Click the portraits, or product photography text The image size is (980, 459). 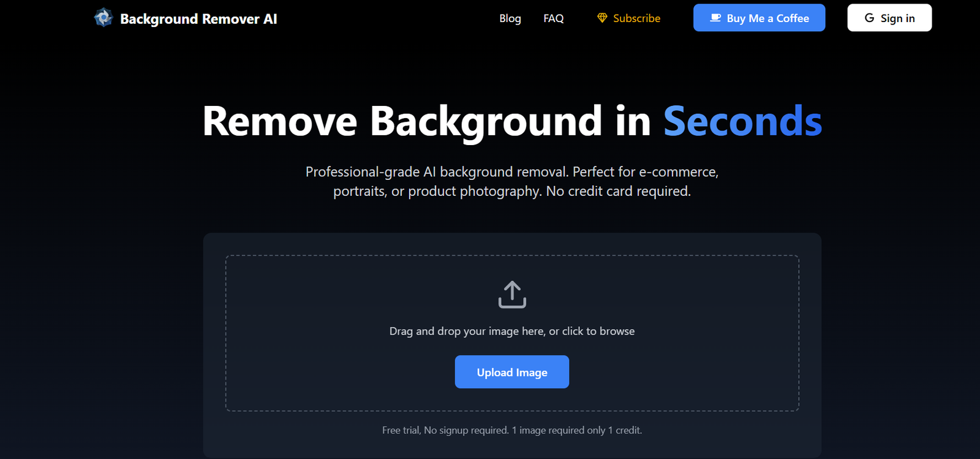coord(437,192)
